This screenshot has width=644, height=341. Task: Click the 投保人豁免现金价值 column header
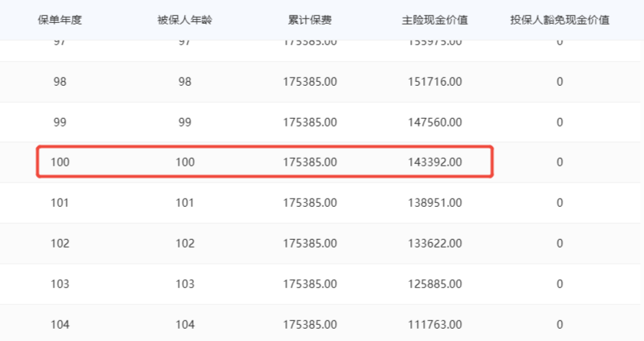560,20
